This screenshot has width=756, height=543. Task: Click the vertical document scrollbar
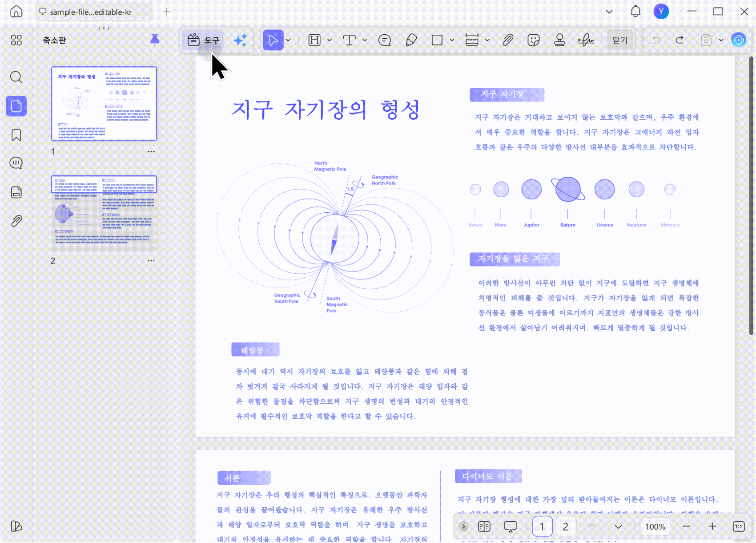pyautogui.click(x=751, y=196)
